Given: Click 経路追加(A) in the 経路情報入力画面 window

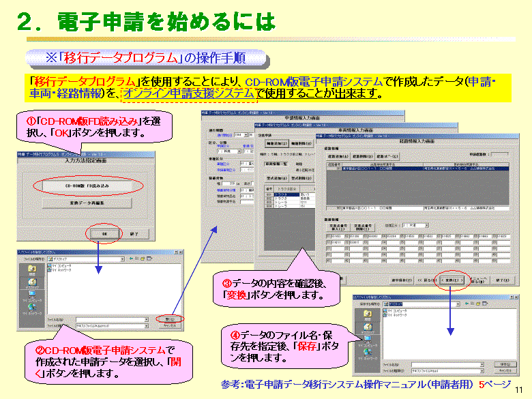Looking at the screenshot, I should 338,156.
